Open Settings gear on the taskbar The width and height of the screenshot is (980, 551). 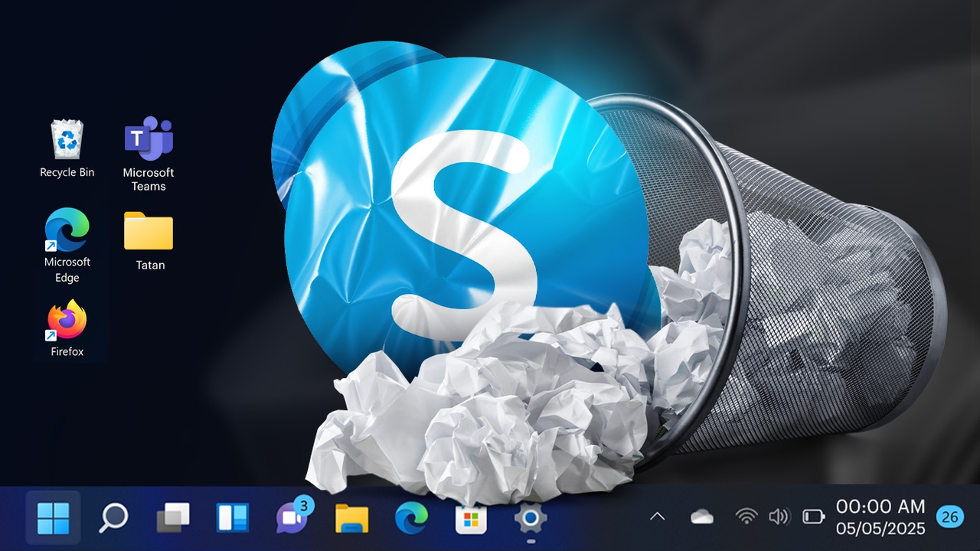click(x=531, y=518)
